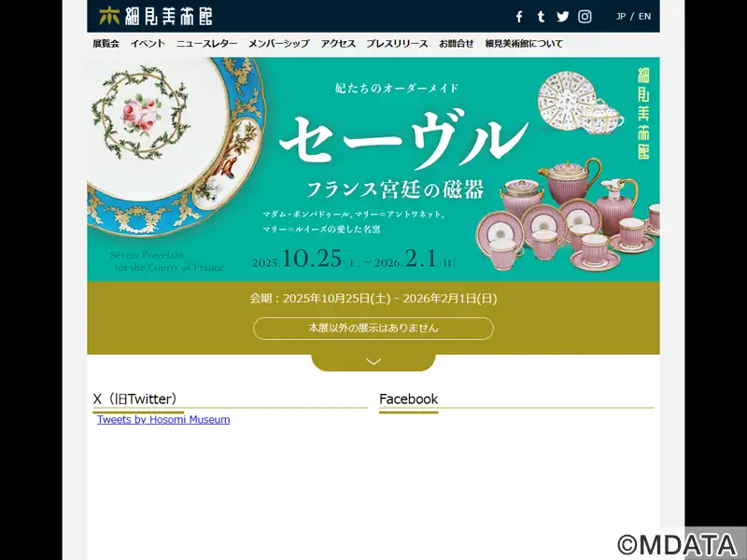747x560 pixels.
Task: Open the Tumblr icon in header
Action: [541, 17]
